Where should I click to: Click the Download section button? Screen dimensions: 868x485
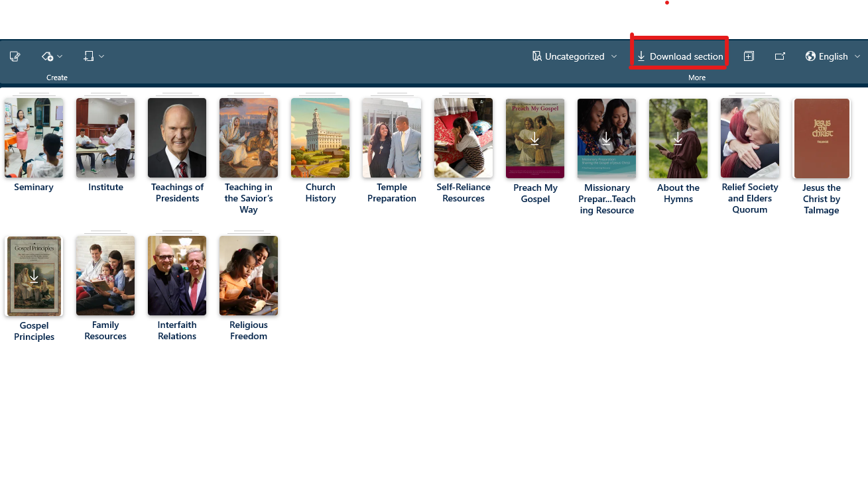click(x=680, y=56)
